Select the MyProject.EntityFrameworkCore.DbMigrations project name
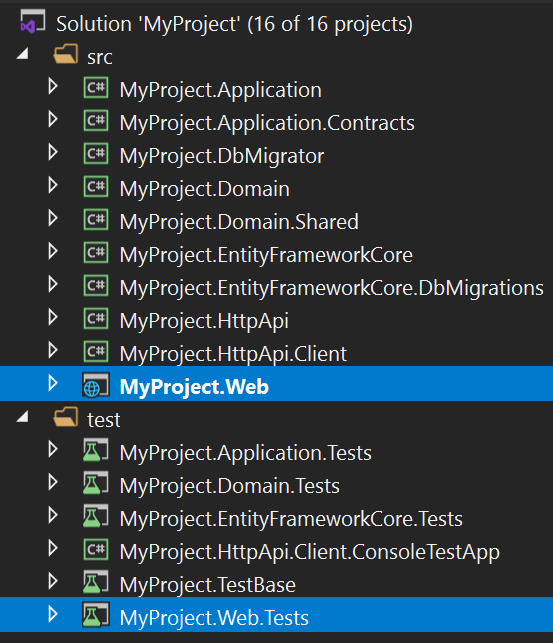553x643 pixels. tap(332, 288)
